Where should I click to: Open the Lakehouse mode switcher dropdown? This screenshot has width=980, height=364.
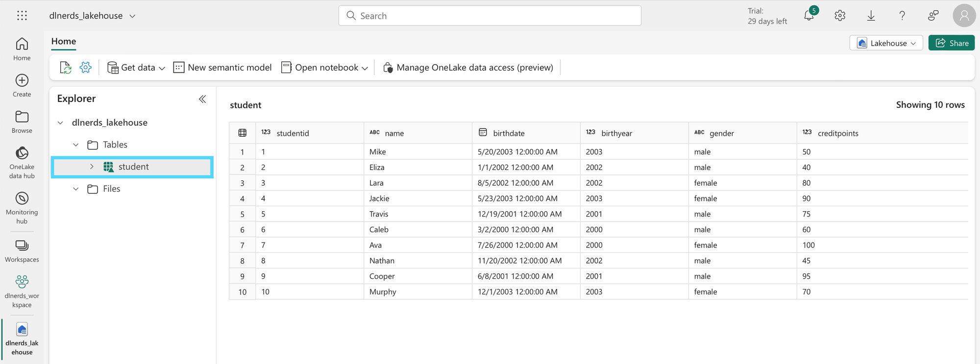pyautogui.click(x=886, y=43)
